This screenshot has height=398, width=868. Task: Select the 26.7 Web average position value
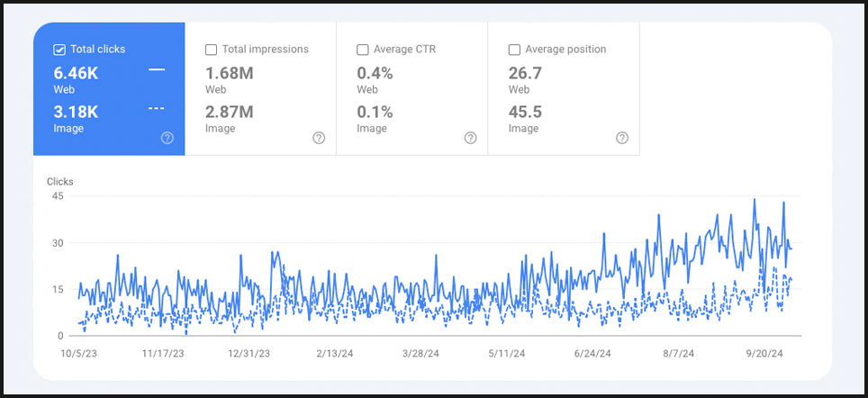pyautogui.click(x=525, y=73)
